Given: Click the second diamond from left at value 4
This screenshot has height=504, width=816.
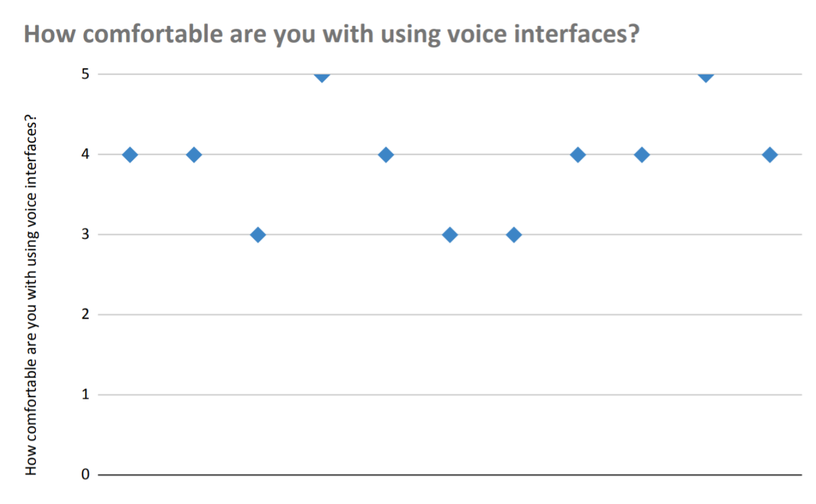Looking at the screenshot, I should tap(194, 155).
